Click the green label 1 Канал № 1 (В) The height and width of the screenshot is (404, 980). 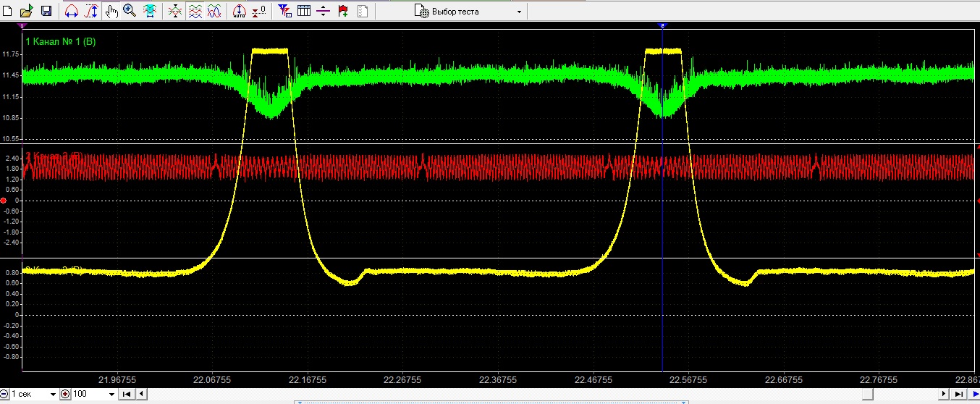coord(61,41)
